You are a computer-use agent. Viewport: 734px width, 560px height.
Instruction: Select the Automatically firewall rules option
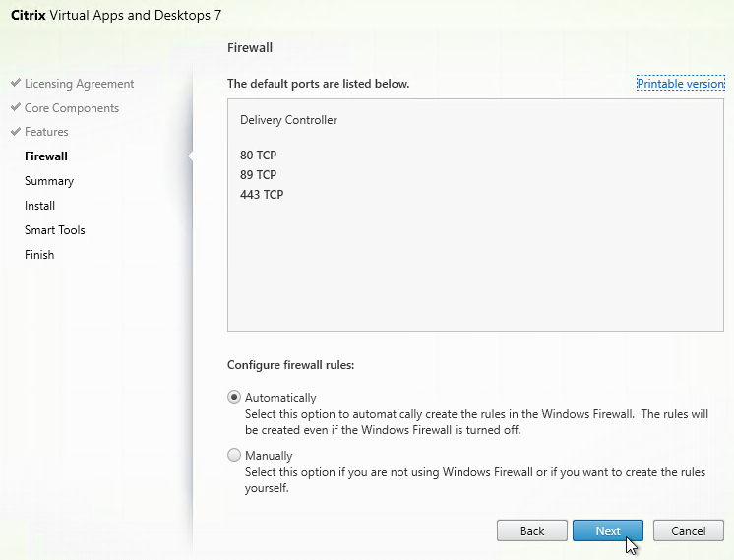[234, 397]
